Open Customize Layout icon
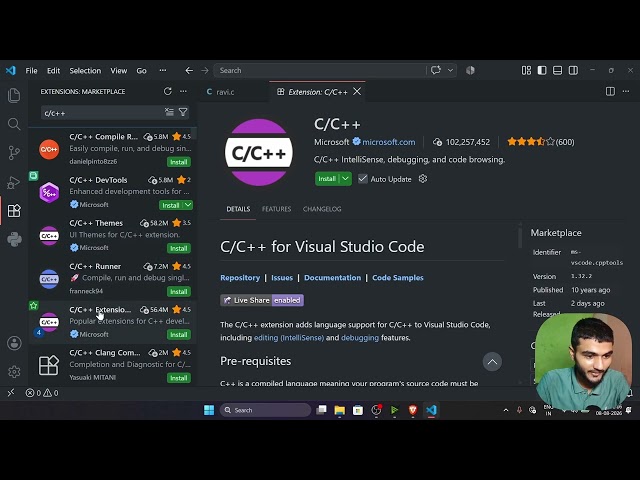Image resolution: width=640 pixels, height=480 pixels. [526, 71]
